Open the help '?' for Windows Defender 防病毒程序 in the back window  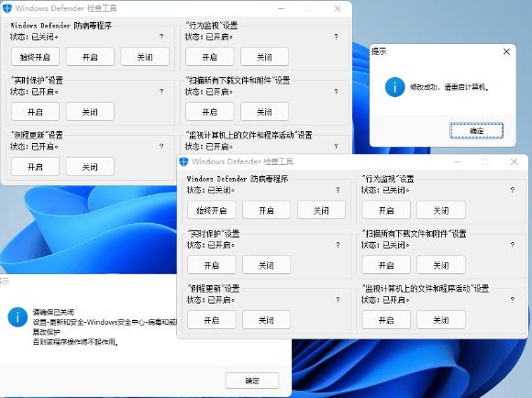(x=161, y=37)
